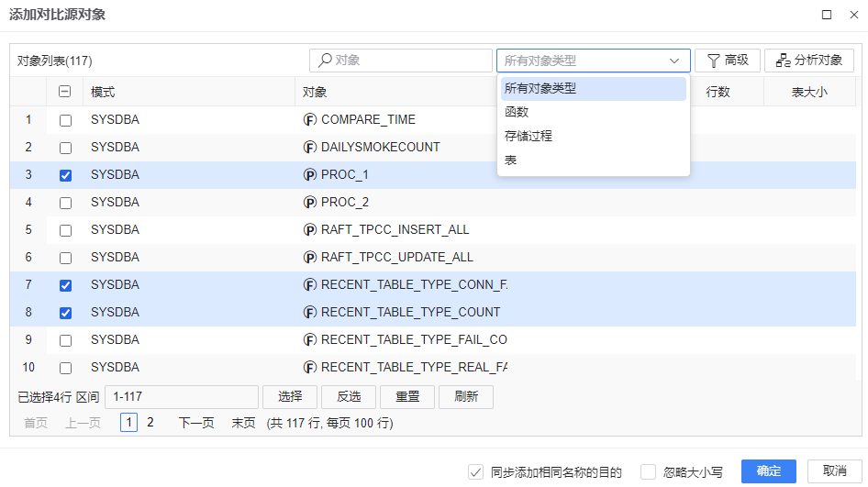Click procedure icon beside RAFT_TPCC_INSERT_ALL
The image size is (868, 487).
[x=310, y=230]
